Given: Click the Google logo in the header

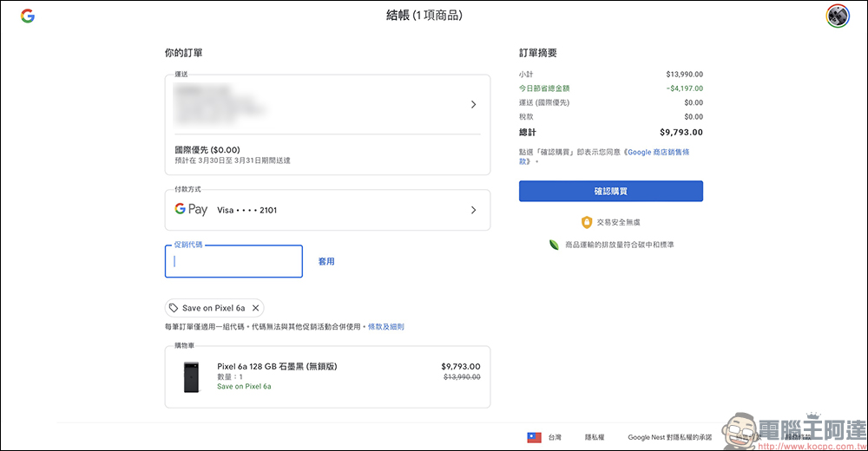Looking at the screenshot, I should (x=28, y=16).
